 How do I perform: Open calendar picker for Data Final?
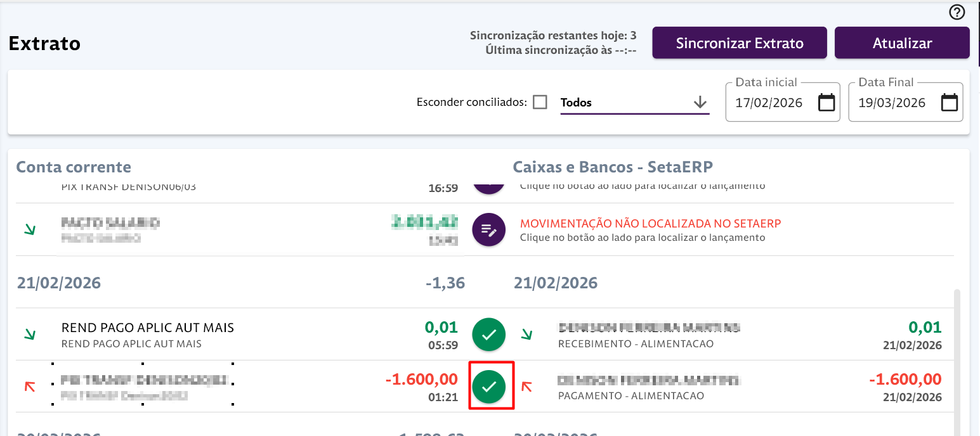[x=950, y=102]
